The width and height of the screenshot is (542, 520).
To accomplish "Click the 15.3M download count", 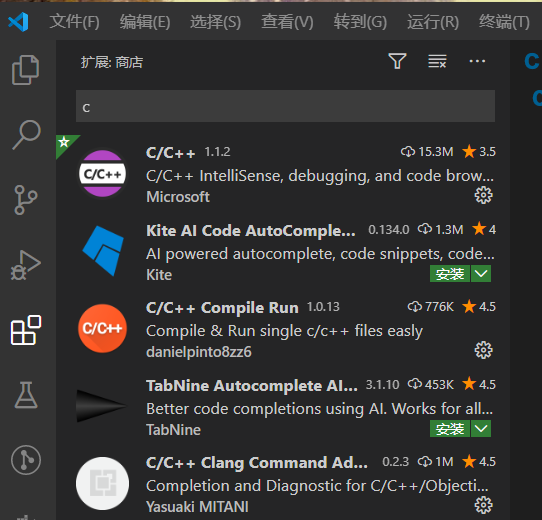I will 436,152.
